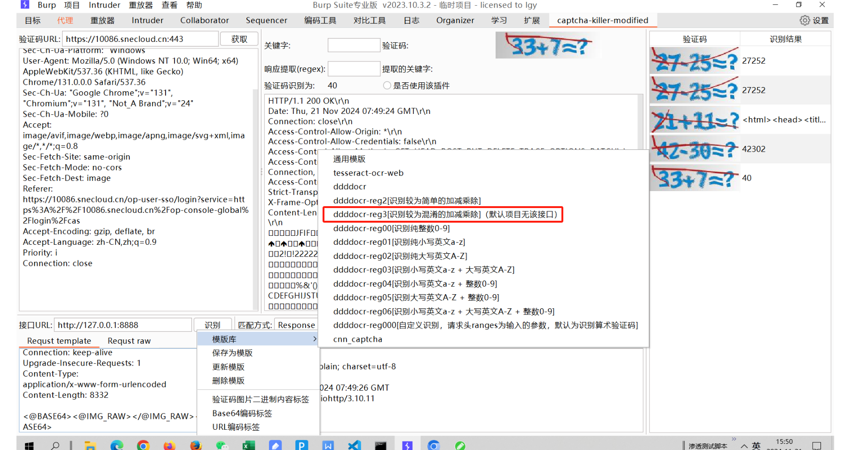The height and width of the screenshot is (450, 868).
Task: Open the Sequencer tab
Action: [x=267, y=20]
